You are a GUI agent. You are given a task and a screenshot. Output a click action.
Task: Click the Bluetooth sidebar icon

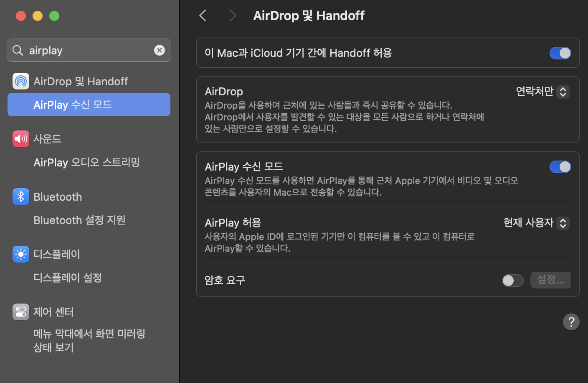(x=21, y=197)
